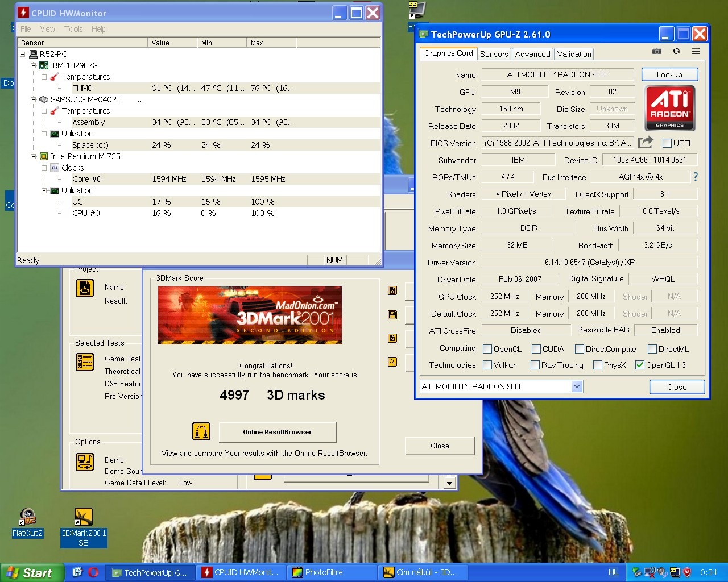Open the Windows Start menu

click(31, 573)
